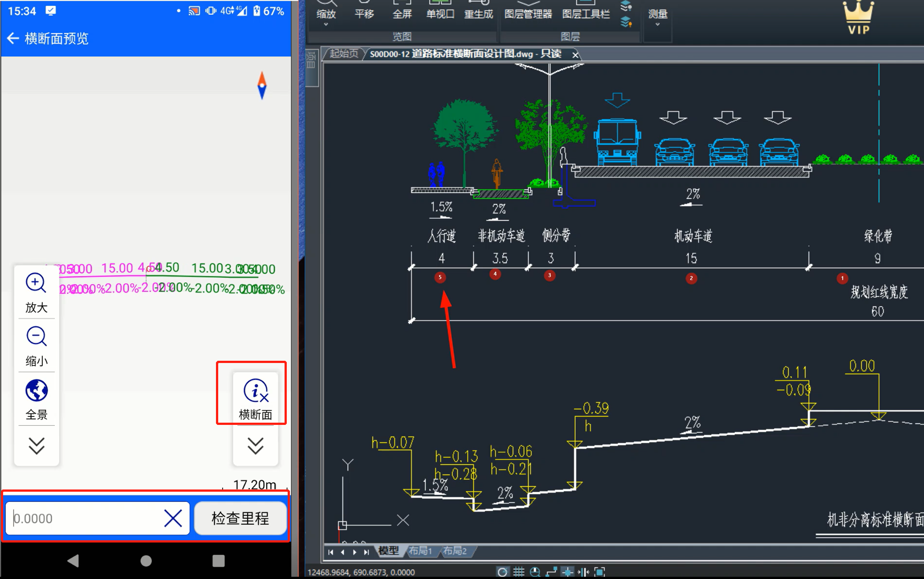The height and width of the screenshot is (579, 924).
Task: Tap the screen cast status icon
Action: click(194, 11)
